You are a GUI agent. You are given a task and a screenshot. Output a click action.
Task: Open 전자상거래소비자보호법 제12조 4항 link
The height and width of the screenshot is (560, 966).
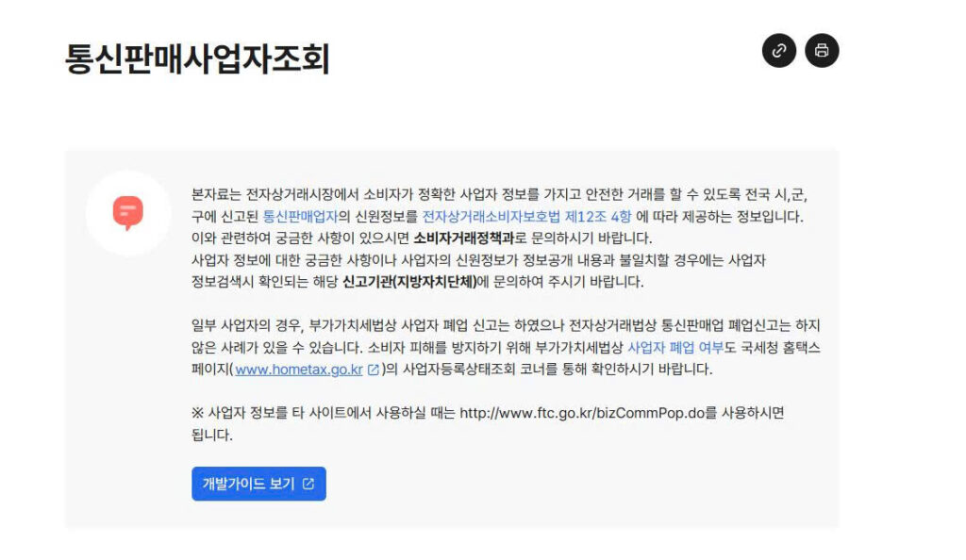point(526,217)
